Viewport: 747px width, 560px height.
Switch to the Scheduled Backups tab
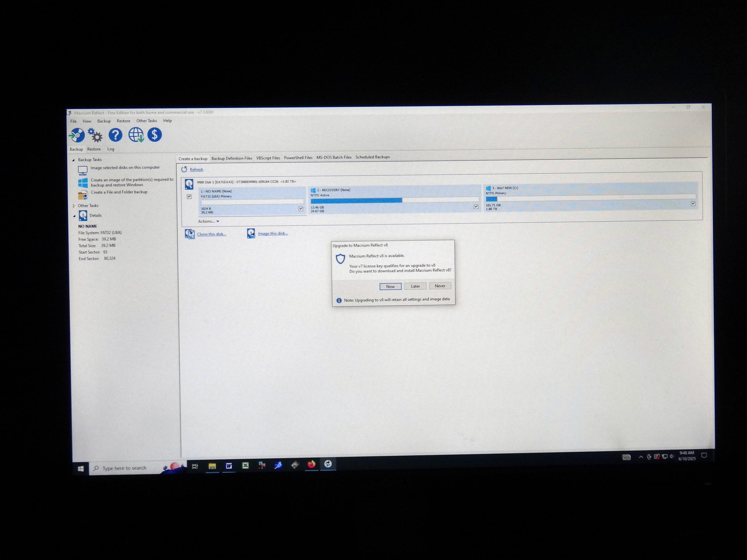(372, 157)
